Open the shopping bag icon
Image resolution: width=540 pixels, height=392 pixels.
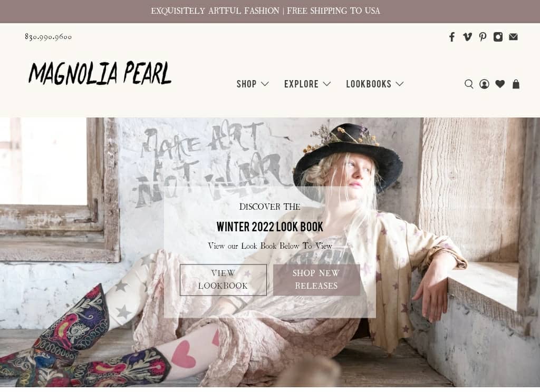point(516,84)
